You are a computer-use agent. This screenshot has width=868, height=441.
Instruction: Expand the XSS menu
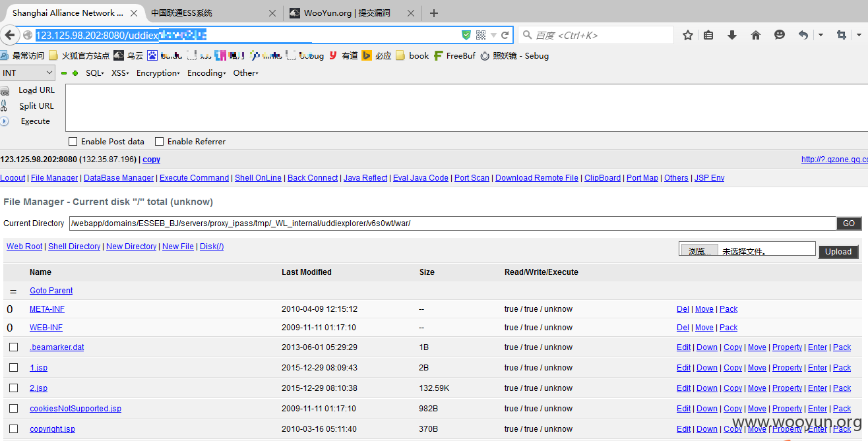pos(120,73)
